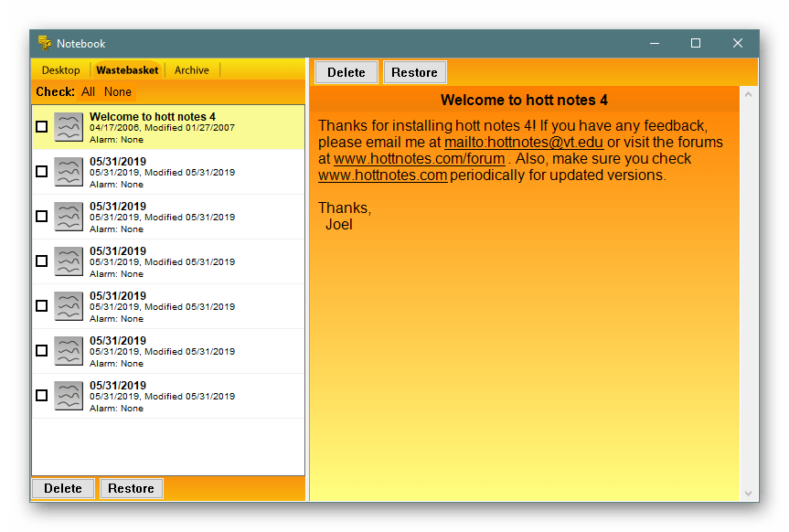789x532 pixels.
Task: Click the third note's thumbnail icon
Action: coord(69,217)
